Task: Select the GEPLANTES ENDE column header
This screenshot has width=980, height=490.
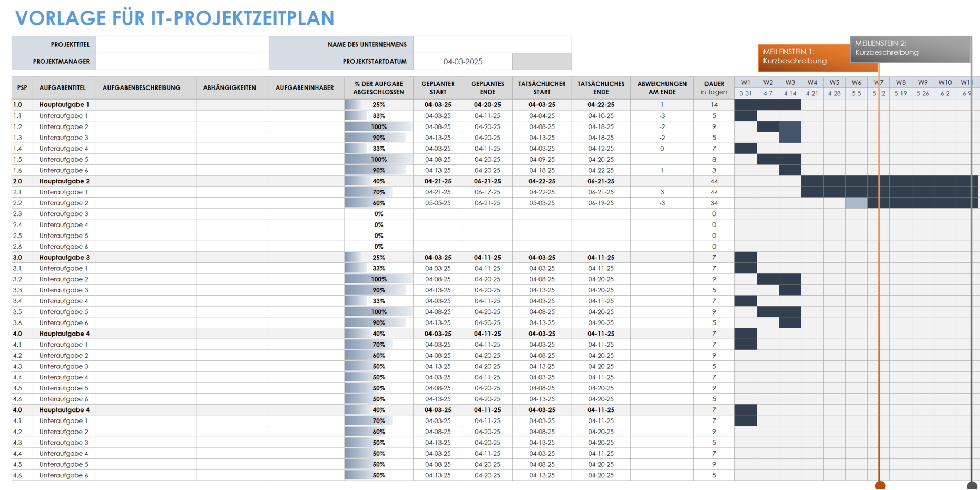Action: tap(487, 88)
